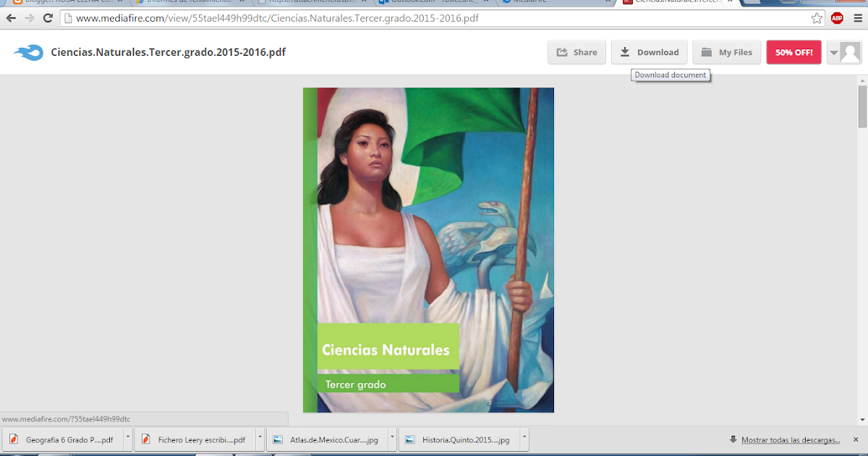Expand the account dropdown arrow next to avatar
The width and height of the screenshot is (868, 456).
833,52
